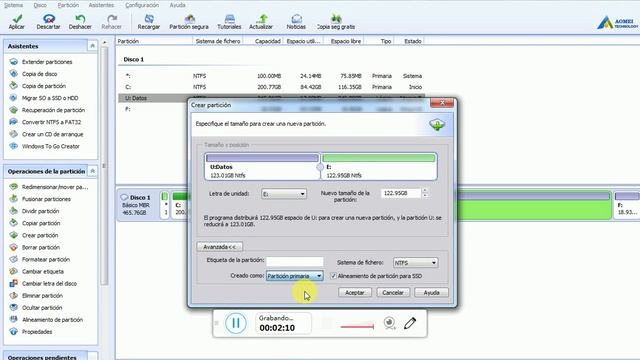
Task: Click the Deshacer undo icon
Action: 80,19
